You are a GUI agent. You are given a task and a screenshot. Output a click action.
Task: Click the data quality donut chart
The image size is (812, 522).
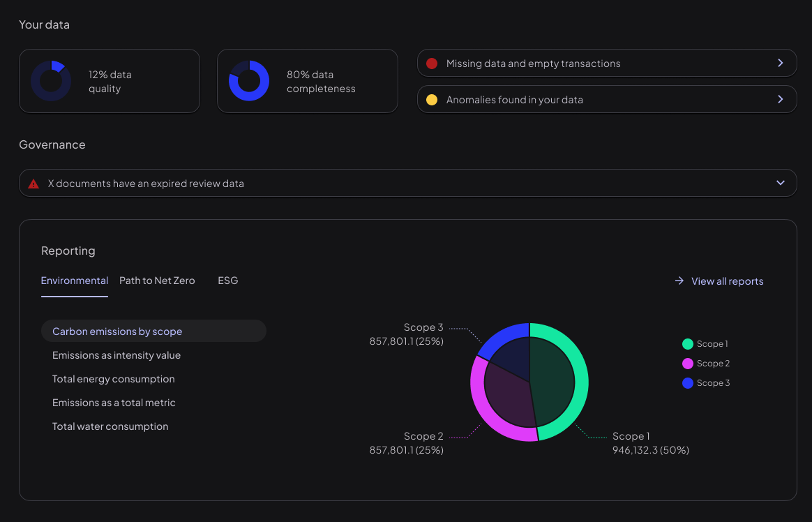coord(51,81)
